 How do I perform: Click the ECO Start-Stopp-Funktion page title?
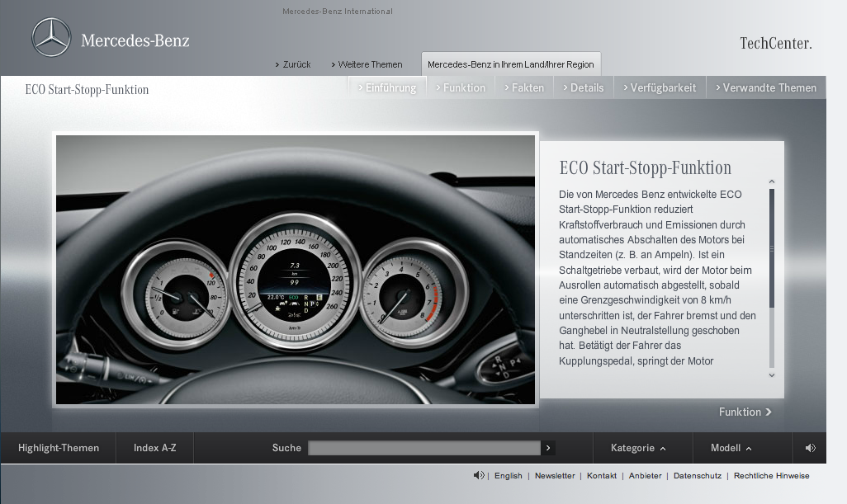coord(87,90)
